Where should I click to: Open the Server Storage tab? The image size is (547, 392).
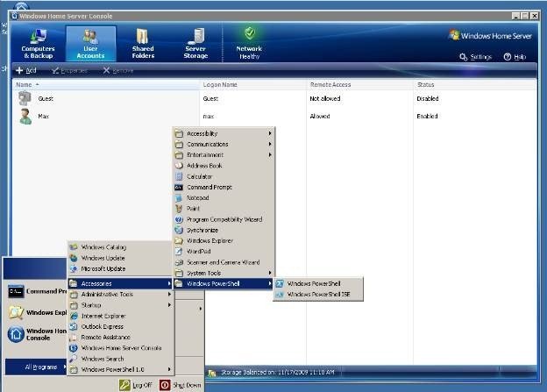pos(195,45)
